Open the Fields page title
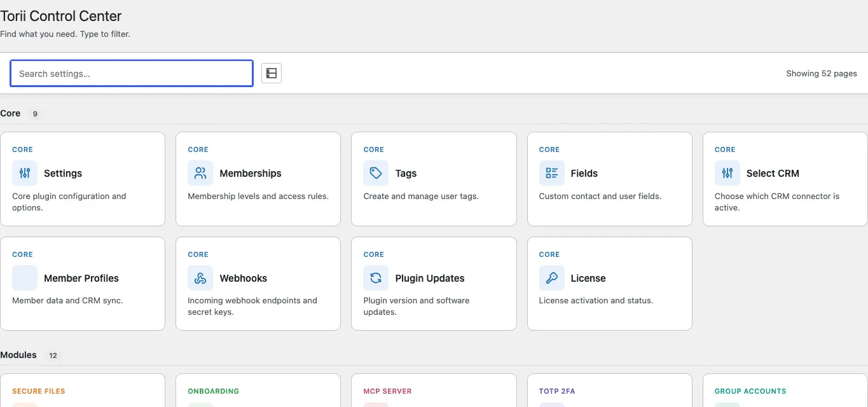Image resolution: width=868 pixels, height=407 pixels. [x=584, y=173]
